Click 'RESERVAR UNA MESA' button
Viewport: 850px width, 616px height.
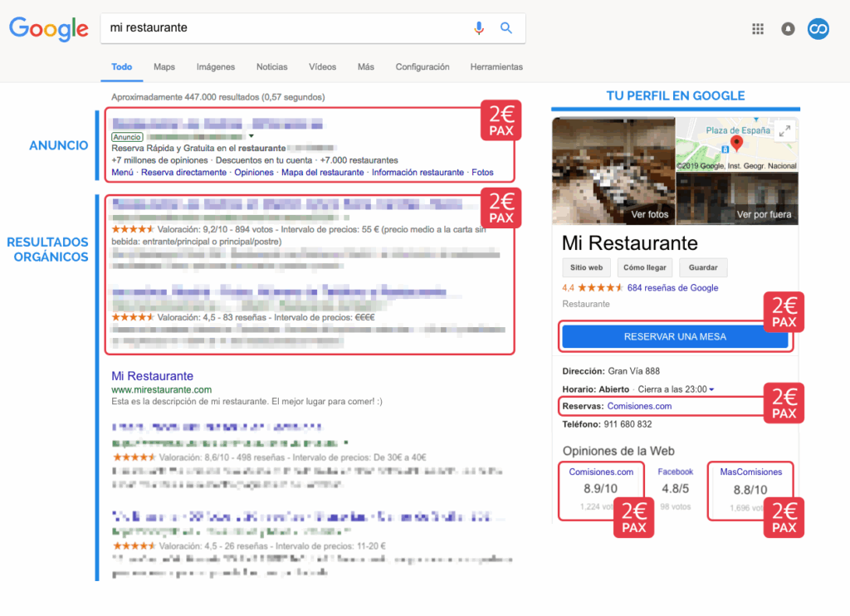pyautogui.click(x=675, y=337)
